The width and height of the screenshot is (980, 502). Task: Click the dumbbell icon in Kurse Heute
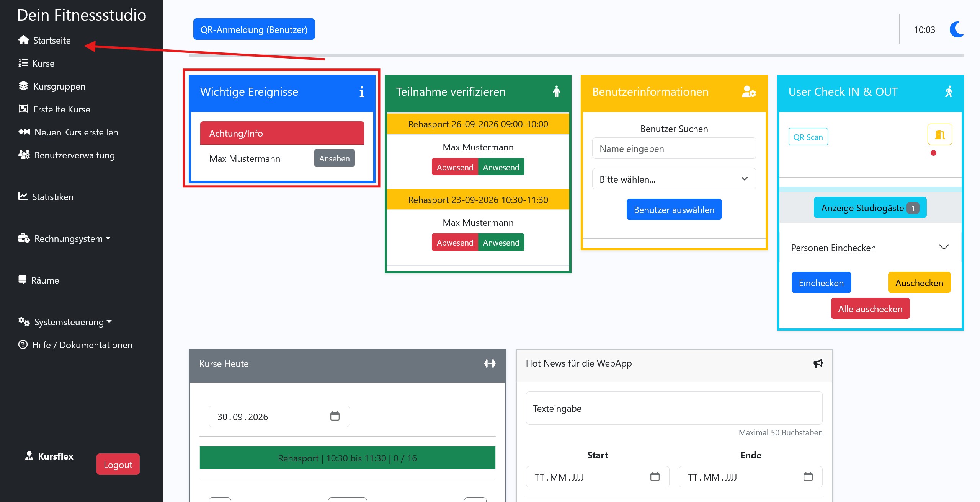click(490, 363)
